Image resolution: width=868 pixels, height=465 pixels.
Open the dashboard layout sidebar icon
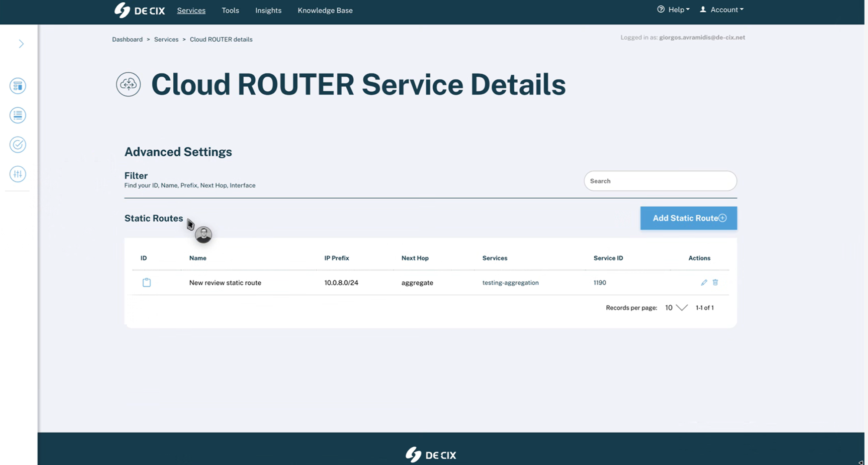click(x=18, y=86)
